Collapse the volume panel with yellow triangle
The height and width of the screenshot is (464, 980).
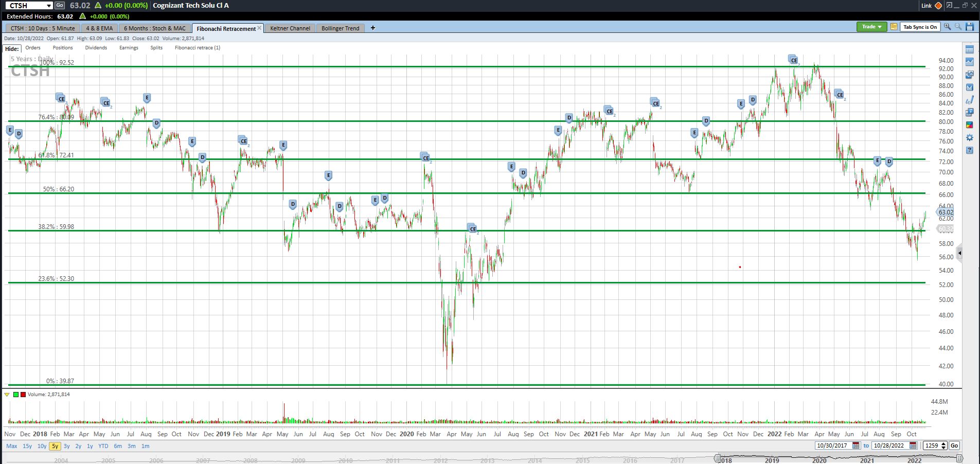click(7, 395)
